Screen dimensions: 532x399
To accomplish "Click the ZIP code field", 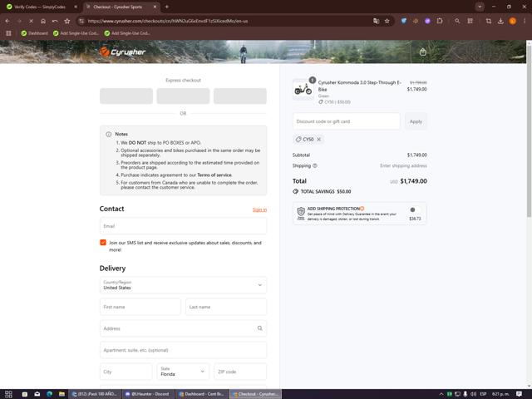I will coord(240,372).
